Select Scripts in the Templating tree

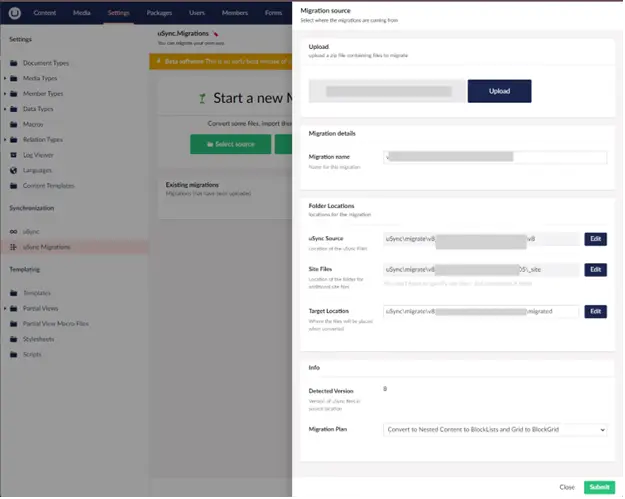(32, 355)
